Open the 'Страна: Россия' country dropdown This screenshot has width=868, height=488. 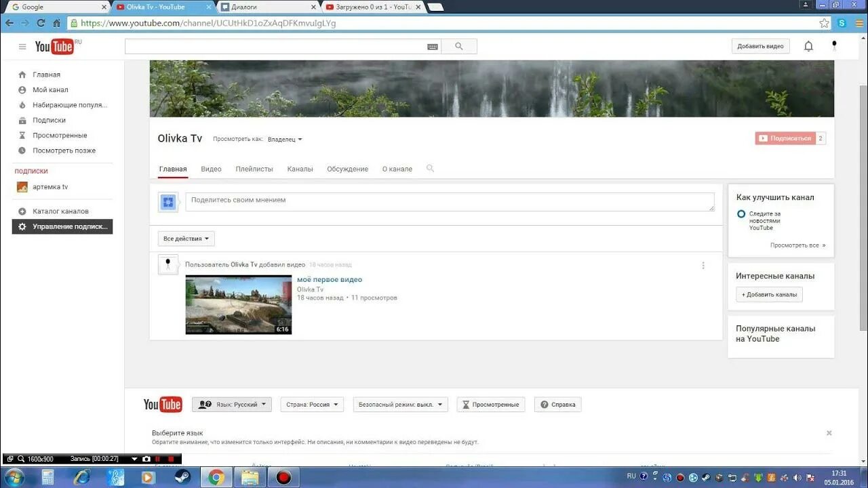pyautogui.click(x=311, y=405)
